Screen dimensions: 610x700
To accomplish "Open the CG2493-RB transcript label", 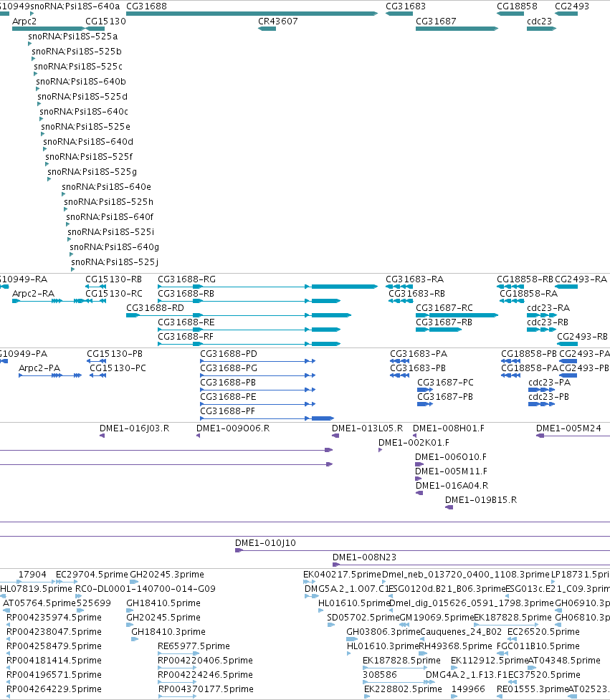I will click(582, 336).
